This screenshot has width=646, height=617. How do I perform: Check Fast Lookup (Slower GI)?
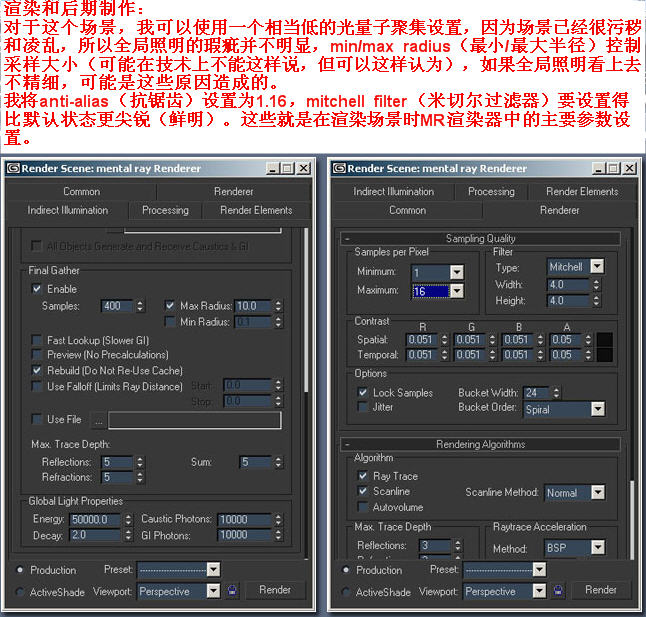click(37, 340)
